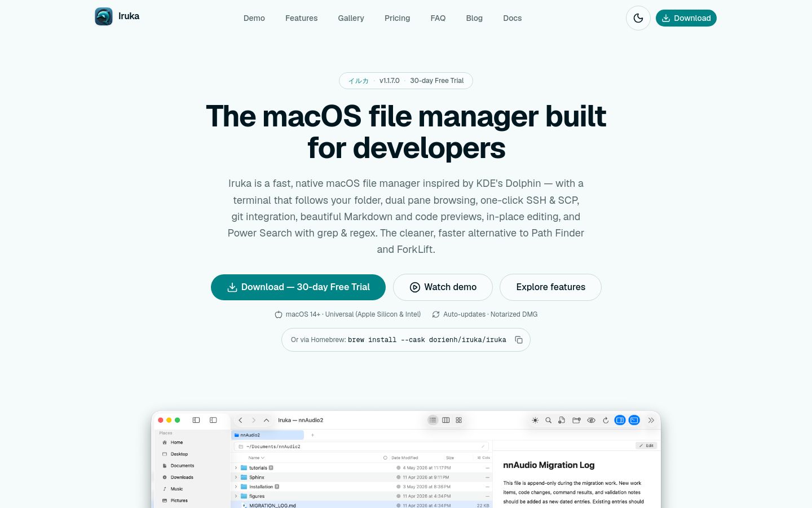Click the Date Modified column header
The image size is (812, 508).
(x=405, y=458)
